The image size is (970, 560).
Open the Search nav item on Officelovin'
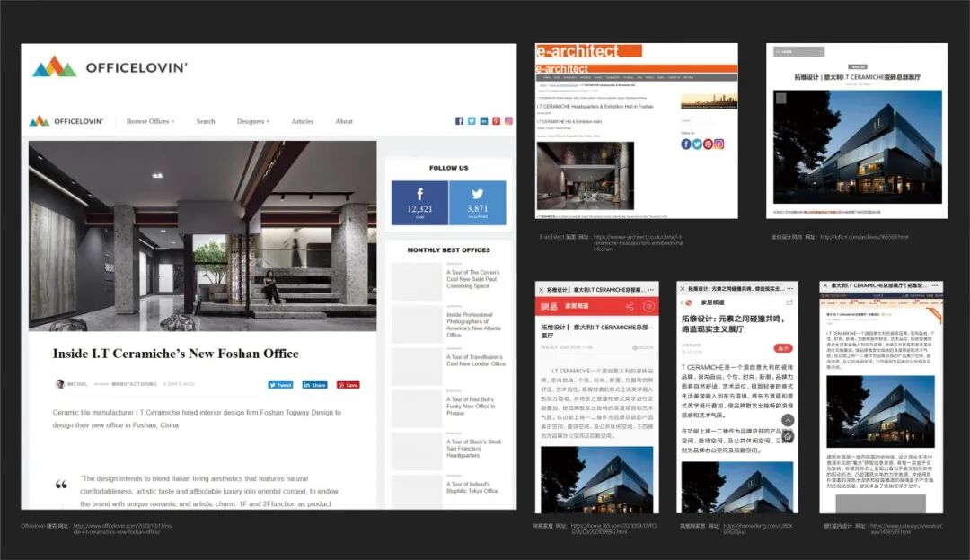[206, 121]
